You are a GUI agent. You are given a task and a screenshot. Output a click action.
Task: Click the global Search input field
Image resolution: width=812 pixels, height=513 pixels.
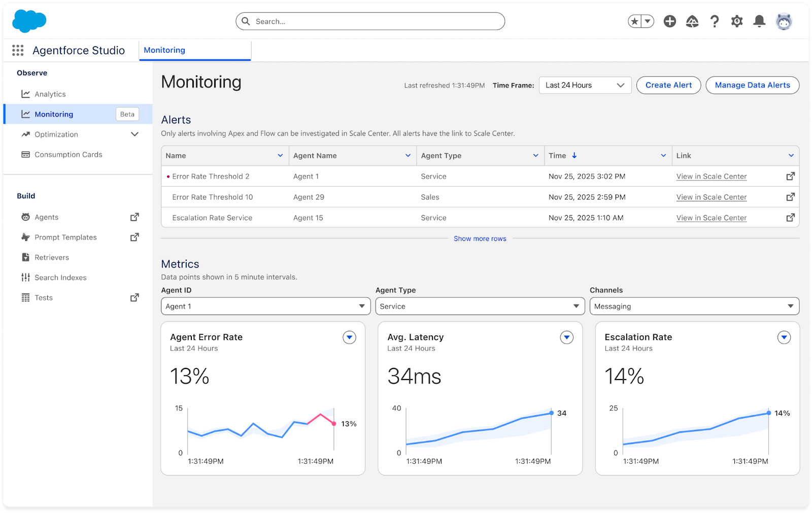pos(370,21)
